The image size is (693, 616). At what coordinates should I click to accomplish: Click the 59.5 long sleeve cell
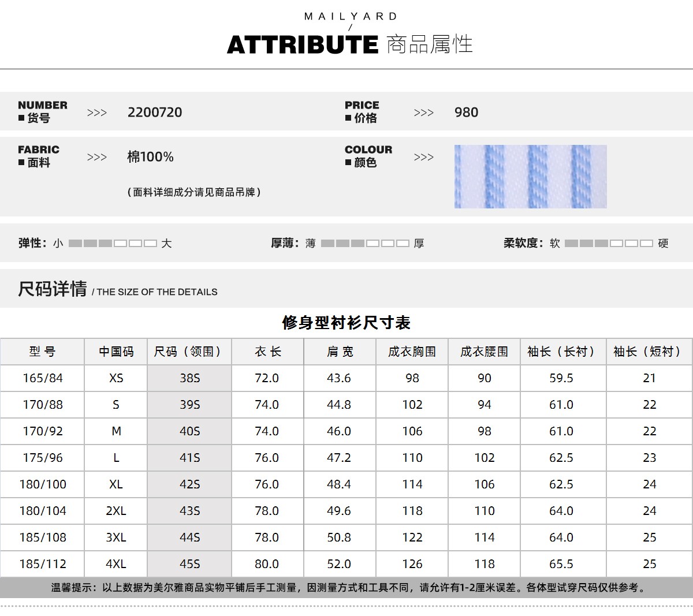(x=563, y=378)
